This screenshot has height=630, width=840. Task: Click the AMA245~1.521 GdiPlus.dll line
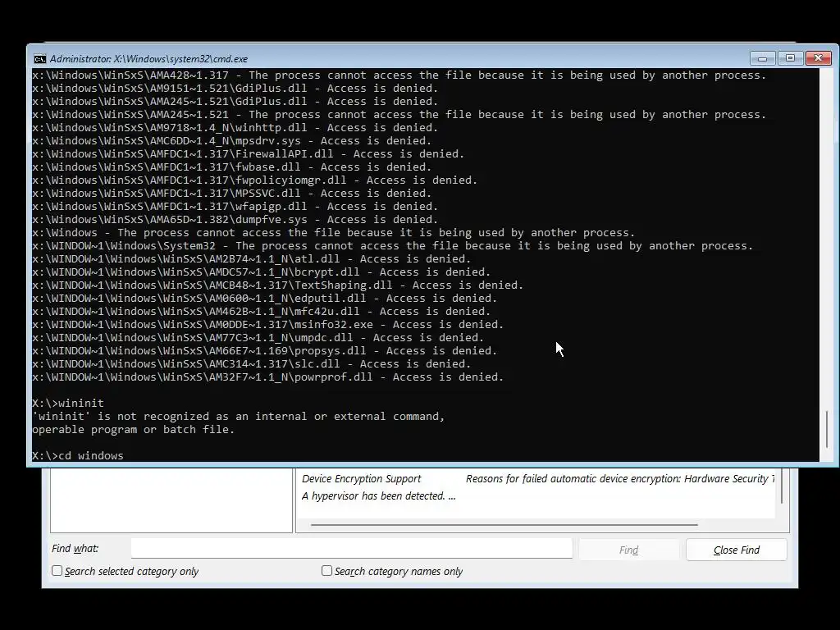coord(235,101)
